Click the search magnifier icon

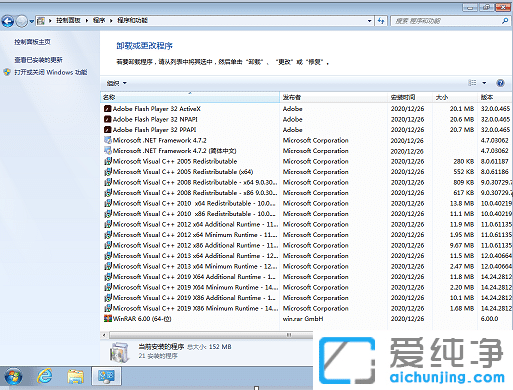point(505,21)
